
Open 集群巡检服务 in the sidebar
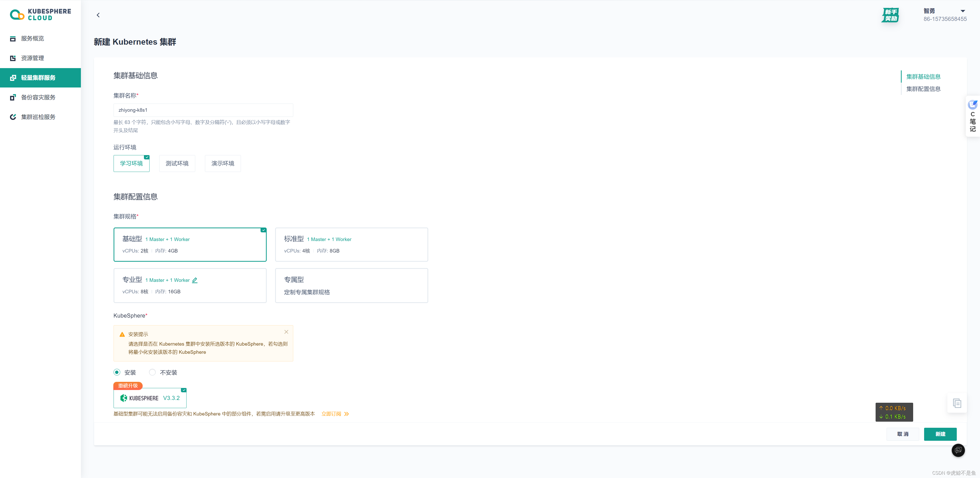pos(40,117)
